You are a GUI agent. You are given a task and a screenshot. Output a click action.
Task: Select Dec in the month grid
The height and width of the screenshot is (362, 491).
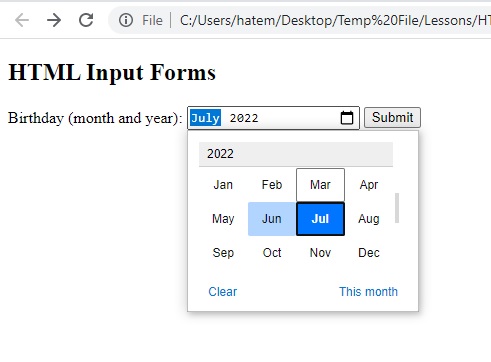[369, 253]
